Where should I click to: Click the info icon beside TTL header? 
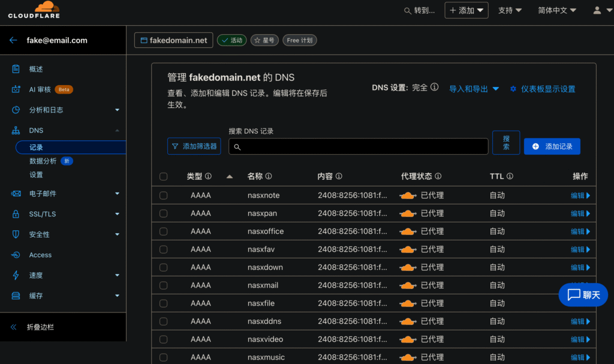[x=510, y=176]
